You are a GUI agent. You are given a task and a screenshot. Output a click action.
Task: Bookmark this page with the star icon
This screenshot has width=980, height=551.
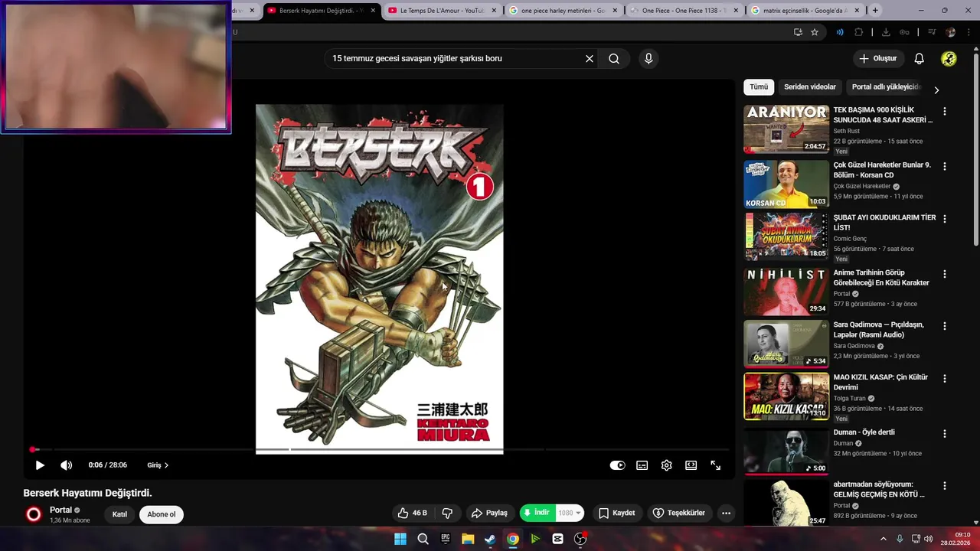(815, 32)
